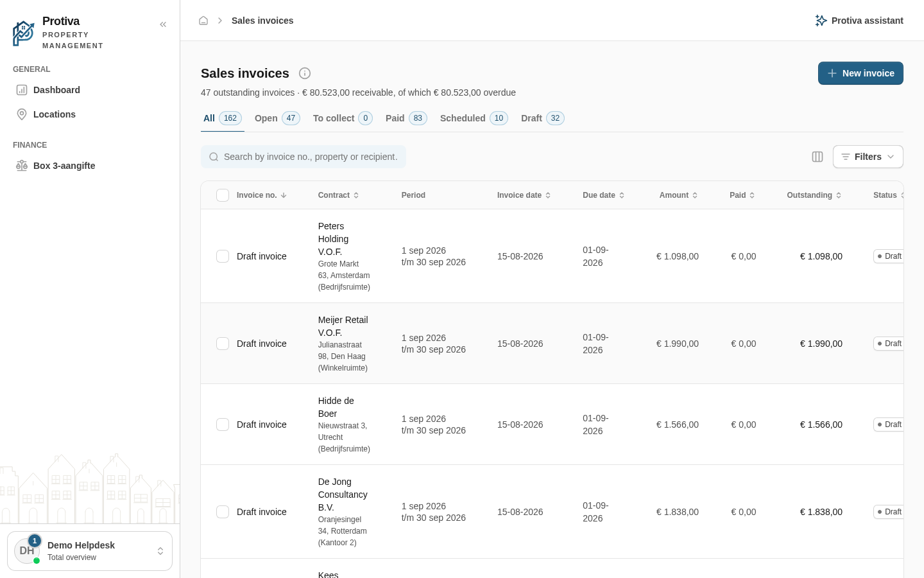Click the search magnifier icon
Viewport: 924px width, 578px height.
pyautogui.click(x=214, y=157)
